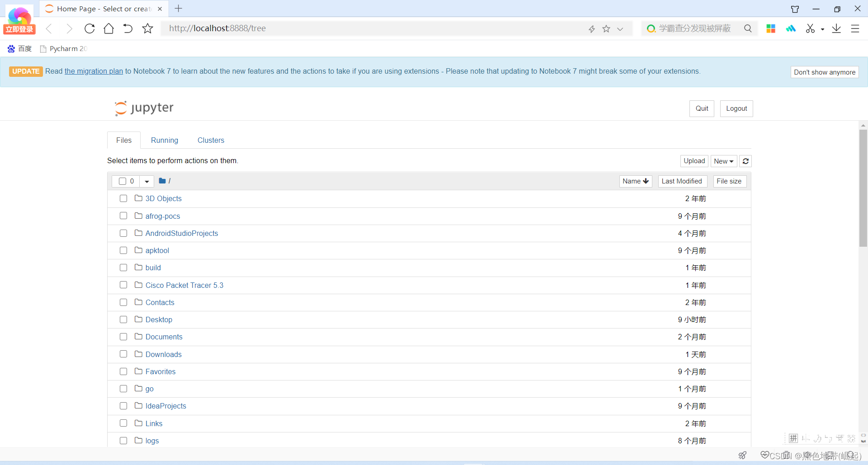Image resolution: width=868 pixels, height=465 pixels.
Task: Click the lightning speed mode icon in address bar
Action: [x=591, y=29]
